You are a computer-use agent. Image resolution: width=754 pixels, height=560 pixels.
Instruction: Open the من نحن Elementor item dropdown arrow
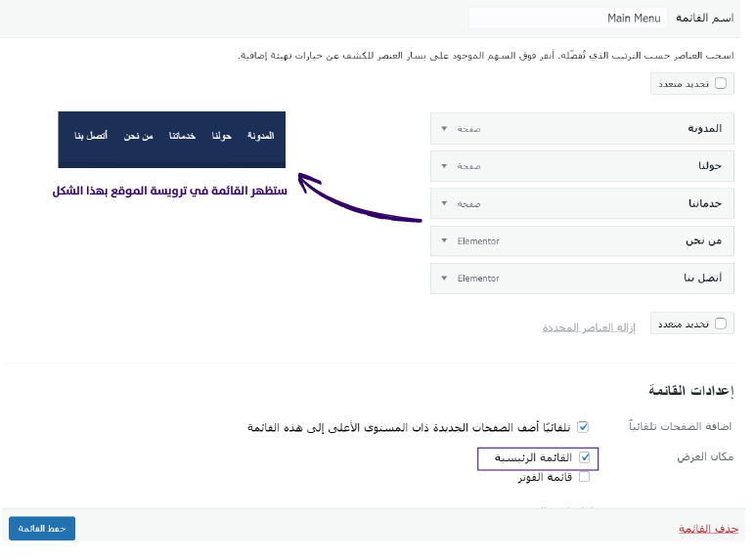pyautogui.click(x=443, y=240)
